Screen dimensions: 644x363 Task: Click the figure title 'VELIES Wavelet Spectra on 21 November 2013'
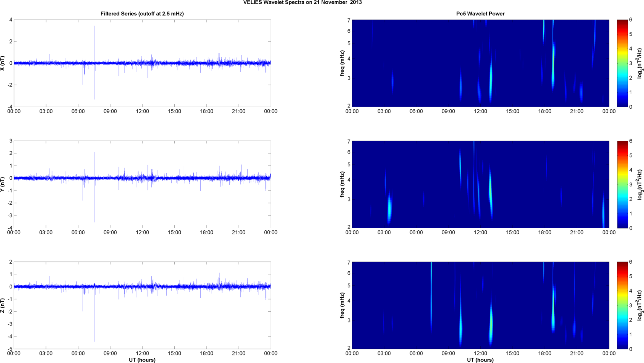303,3
